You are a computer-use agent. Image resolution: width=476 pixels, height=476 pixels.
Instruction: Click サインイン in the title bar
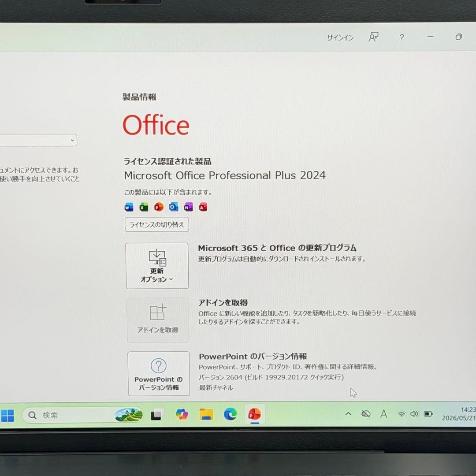point(340,37)
